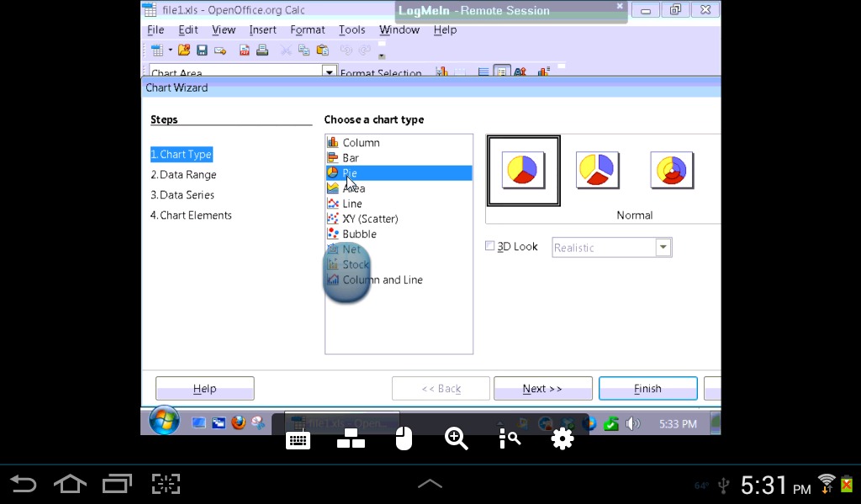This screenshot has height=504, width=861.
Task: Open the Edit menu
Action: (x=188, y=29)
